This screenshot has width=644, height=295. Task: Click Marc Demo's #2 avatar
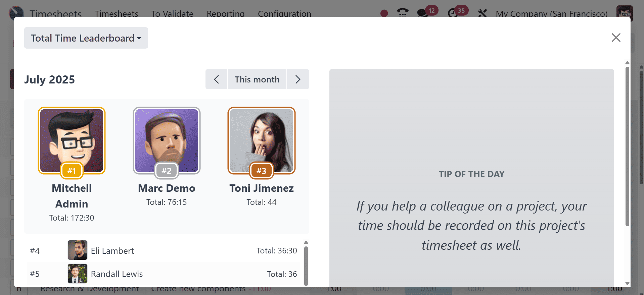coord(167,140)
